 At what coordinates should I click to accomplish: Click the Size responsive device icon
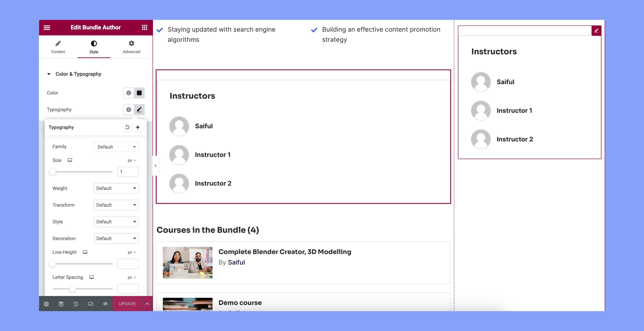70,160
